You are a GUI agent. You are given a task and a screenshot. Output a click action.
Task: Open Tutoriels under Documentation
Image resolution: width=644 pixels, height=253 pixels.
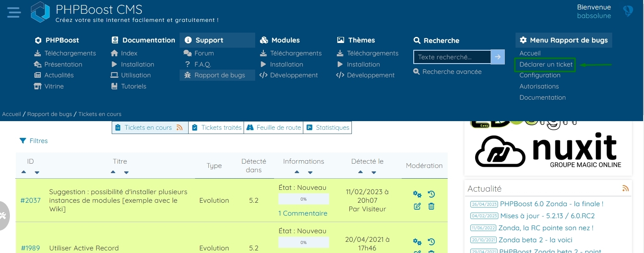[128, 86]
